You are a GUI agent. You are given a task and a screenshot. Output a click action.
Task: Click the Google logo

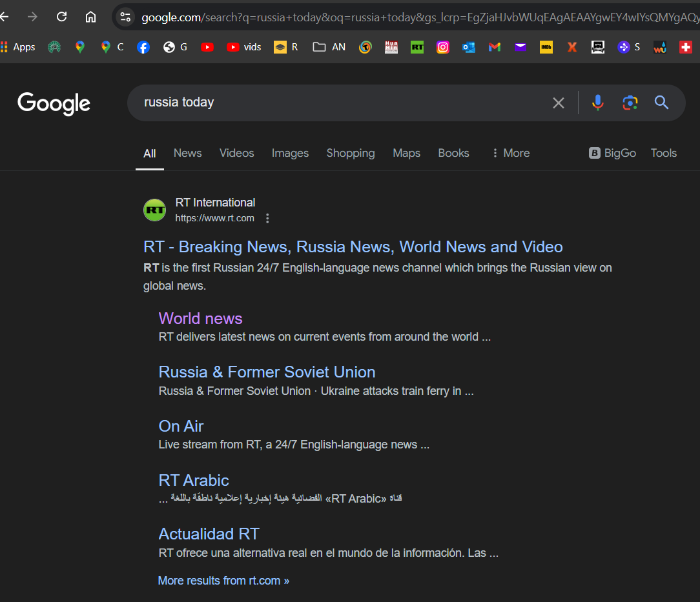click(54, 103)
